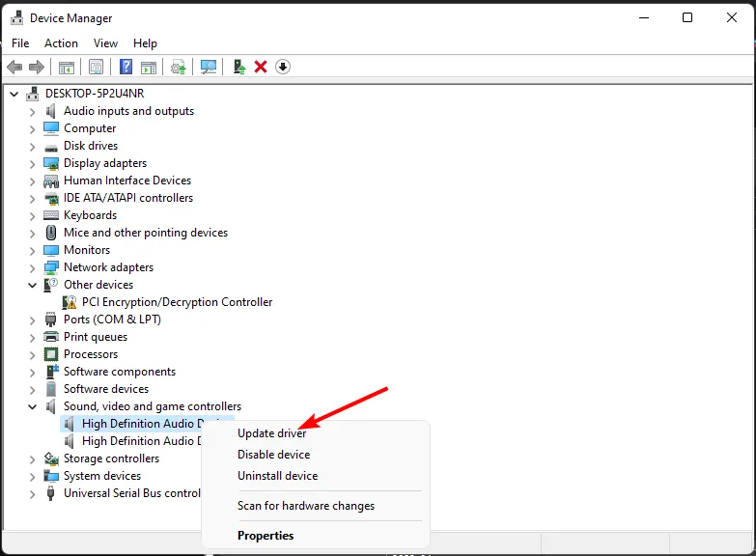Click the Forward arrow toolbar icon
The height and width of the screenshot is (556, 756).
pyautogui.click(x=37, y=67)
